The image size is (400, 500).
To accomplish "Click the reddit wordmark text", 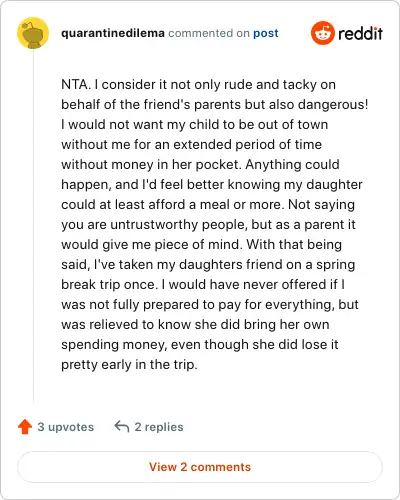I will click(x=360, y=33).
